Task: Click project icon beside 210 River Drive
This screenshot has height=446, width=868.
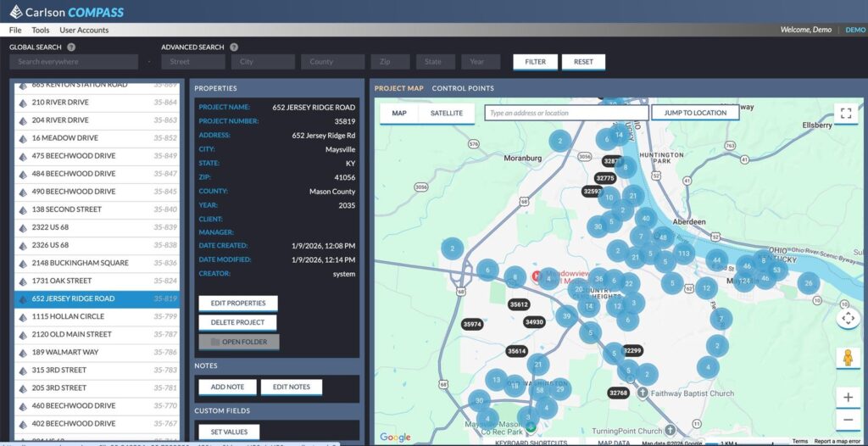Action: (23, 103)
